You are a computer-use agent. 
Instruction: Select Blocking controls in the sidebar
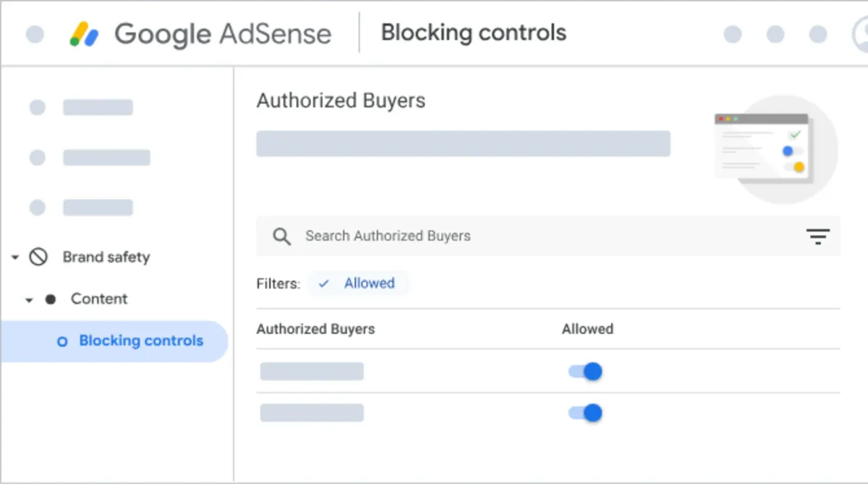[140, 341]
